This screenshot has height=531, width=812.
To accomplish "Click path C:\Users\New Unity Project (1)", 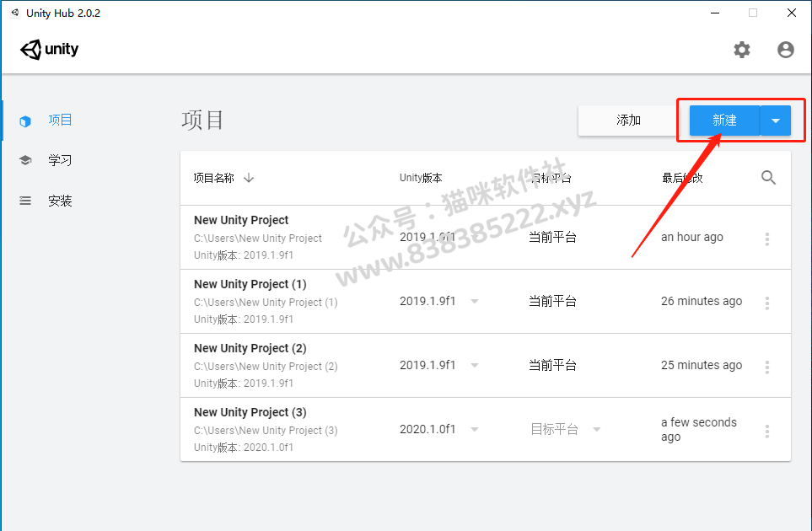I will 266,303.
